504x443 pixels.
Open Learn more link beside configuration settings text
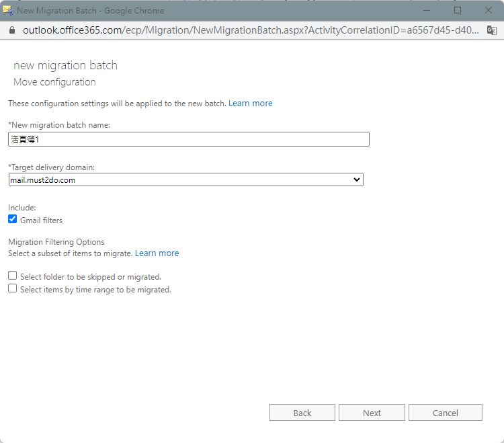tap(251, 104)
